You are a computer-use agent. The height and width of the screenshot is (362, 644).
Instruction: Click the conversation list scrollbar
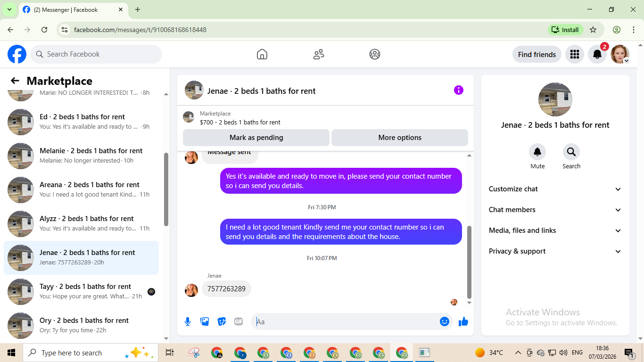point(166,189)
